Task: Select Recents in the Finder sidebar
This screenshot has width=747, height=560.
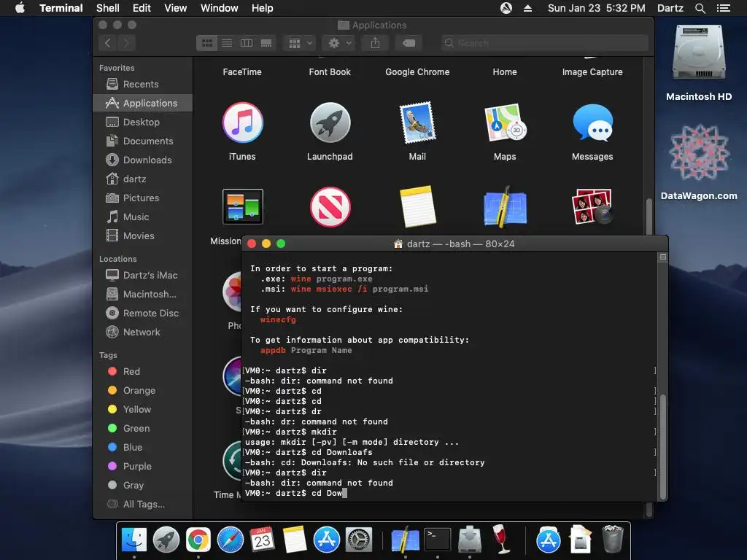Action: tap(143, 85)
